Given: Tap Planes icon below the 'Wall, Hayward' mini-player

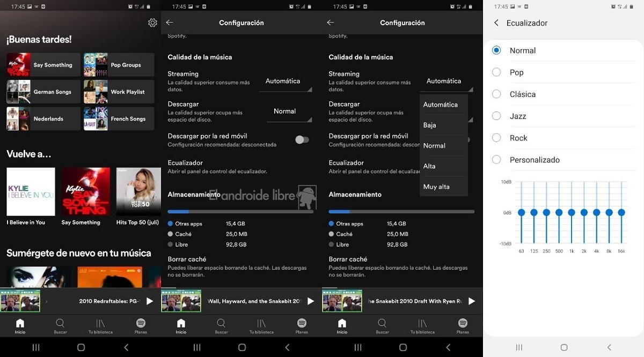Looking at the screenshot, I should click(x=302, y=326).
